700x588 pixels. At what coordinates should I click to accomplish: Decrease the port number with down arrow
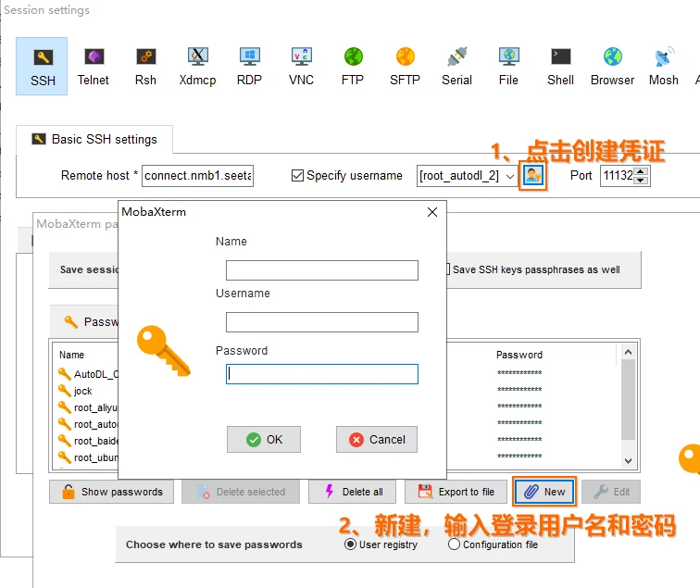[641, 181]
